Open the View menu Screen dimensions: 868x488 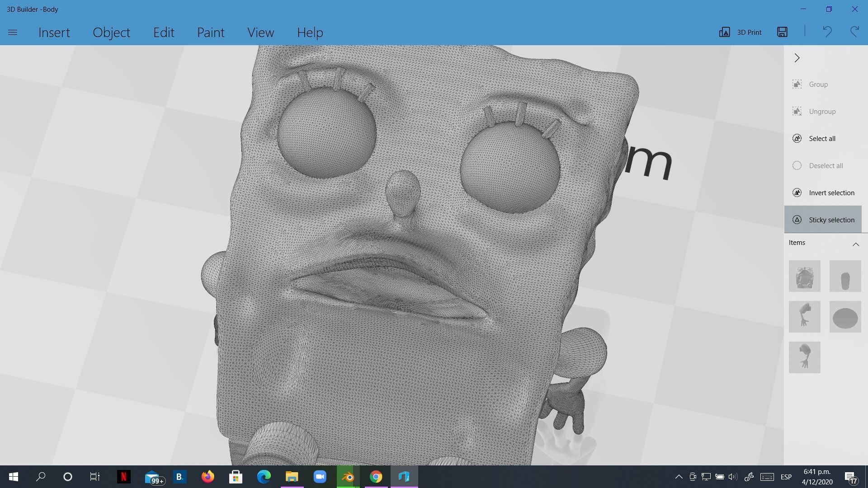click(260, 33)
